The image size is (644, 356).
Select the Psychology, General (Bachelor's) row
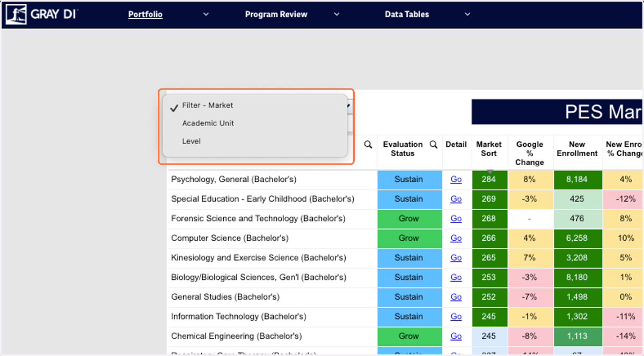233,180
